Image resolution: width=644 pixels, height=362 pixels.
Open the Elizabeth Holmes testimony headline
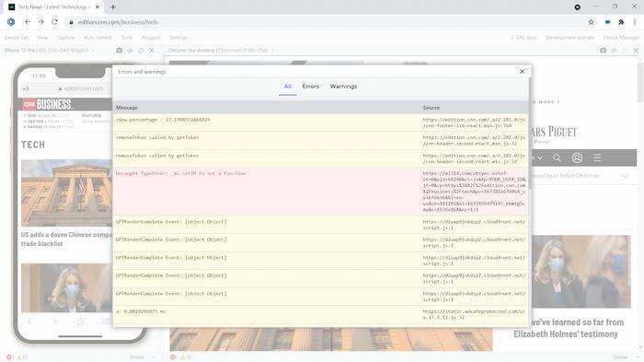(x=569, y=328)
